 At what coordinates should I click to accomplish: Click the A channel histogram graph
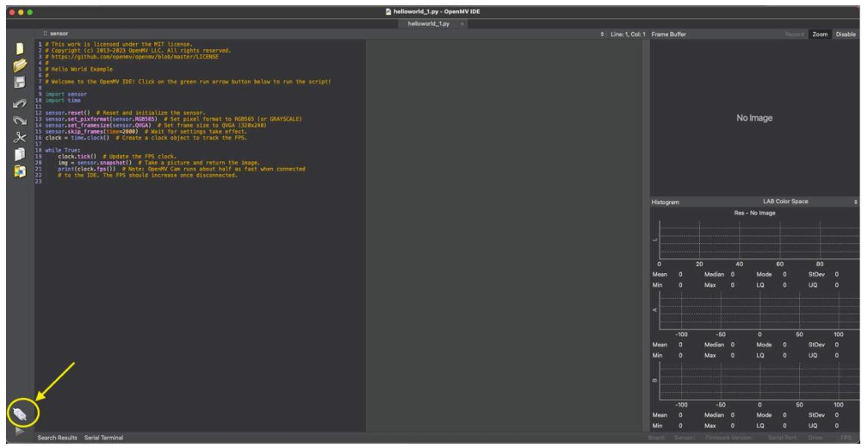759,310
